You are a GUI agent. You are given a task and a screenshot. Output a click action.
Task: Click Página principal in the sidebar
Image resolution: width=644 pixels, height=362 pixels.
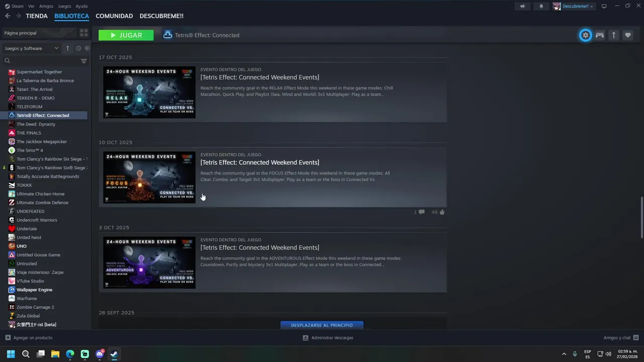pyautogui.click(x=39, y=33)
